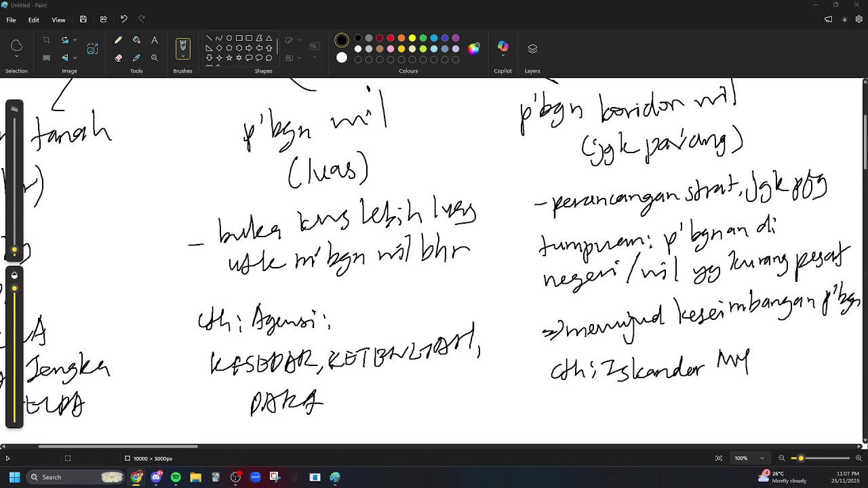
Task: Select the Colour picker eyedropper tool
Action: click(x=136, y=58)
